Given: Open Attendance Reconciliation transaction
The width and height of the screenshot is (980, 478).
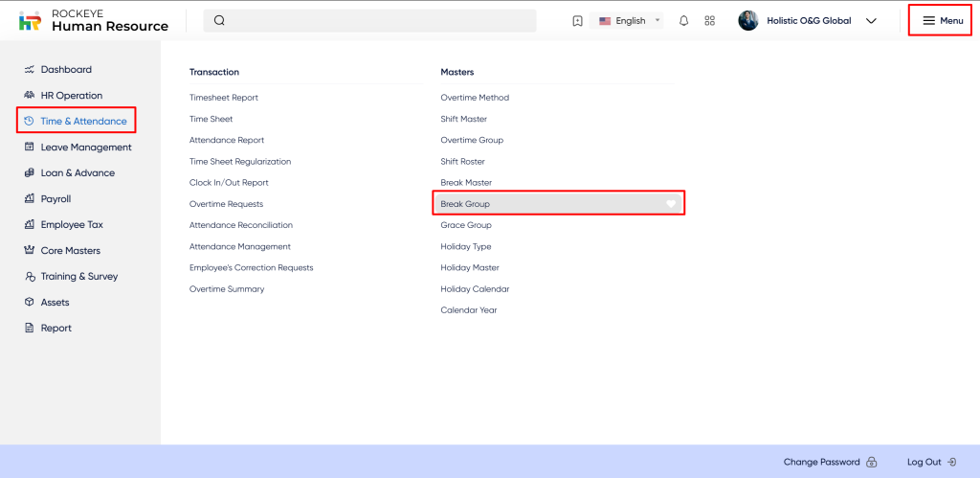Looking at the screenshot, I should coord(240,225).
